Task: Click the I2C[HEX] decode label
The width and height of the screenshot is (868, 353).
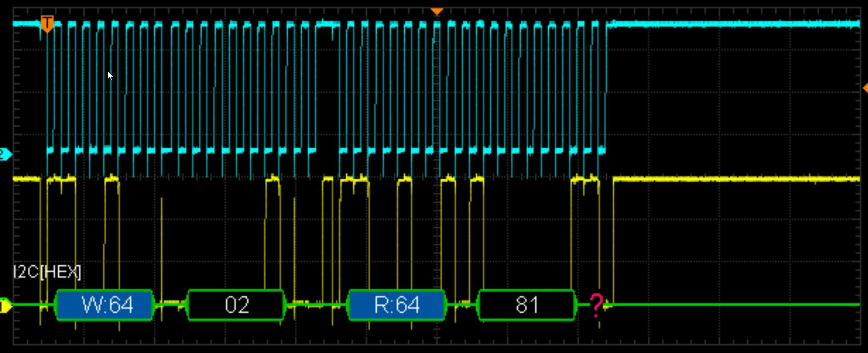Action: pyautogui.click(x=47, y=272)
